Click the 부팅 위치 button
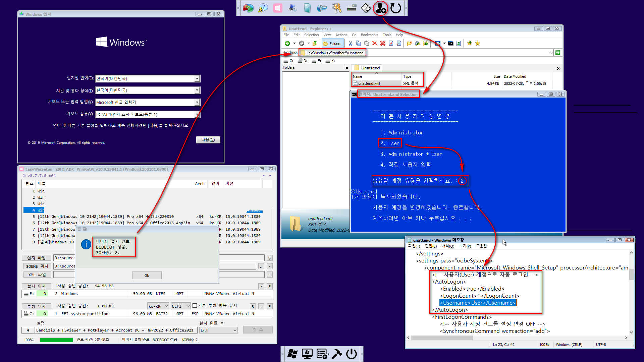This screenshot has height=362, width=644. tap(37, 306)
